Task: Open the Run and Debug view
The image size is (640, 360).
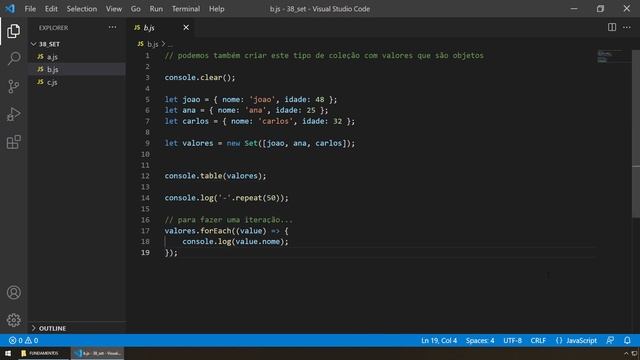Action: tap(13, 114)
